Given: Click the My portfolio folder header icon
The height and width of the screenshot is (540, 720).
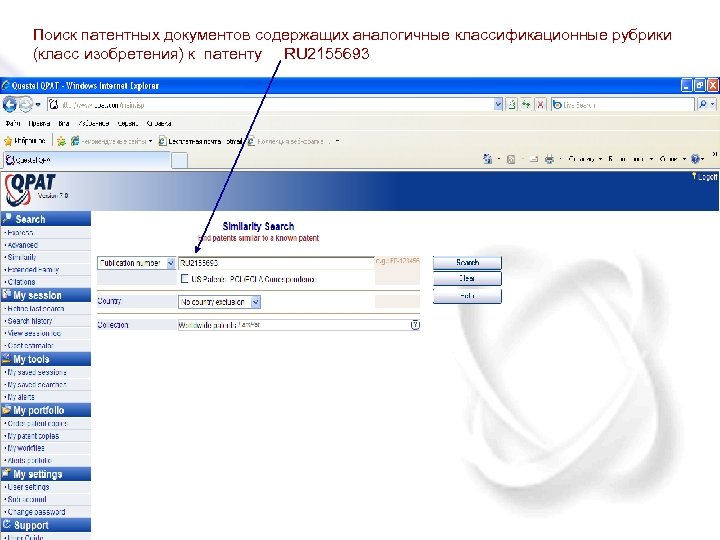Looking at the screenshot, I should click(6, 410).
